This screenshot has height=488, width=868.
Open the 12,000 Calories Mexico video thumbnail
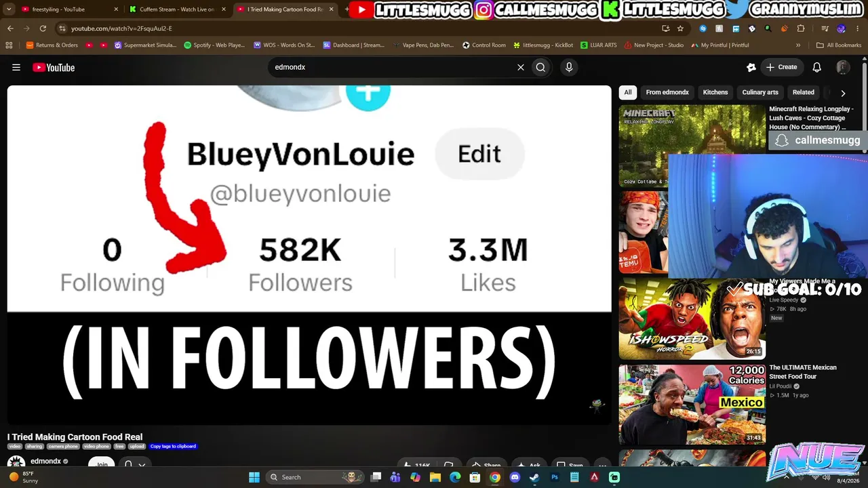click(x=692, y=404)
